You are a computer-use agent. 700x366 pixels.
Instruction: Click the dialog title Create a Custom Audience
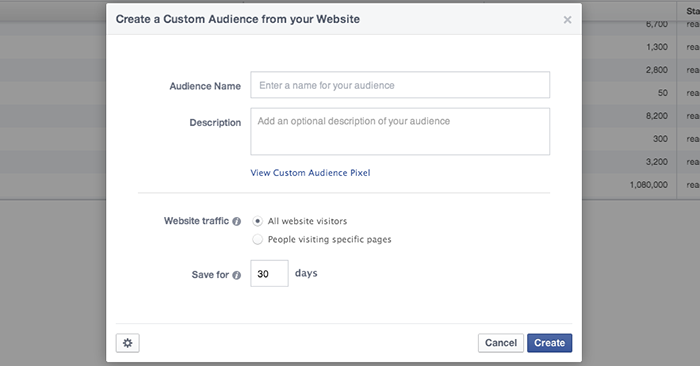[x=238, y=19]
